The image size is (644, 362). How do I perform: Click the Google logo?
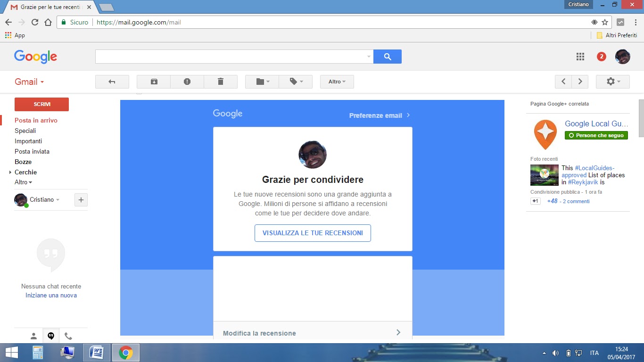coord(35,57)
